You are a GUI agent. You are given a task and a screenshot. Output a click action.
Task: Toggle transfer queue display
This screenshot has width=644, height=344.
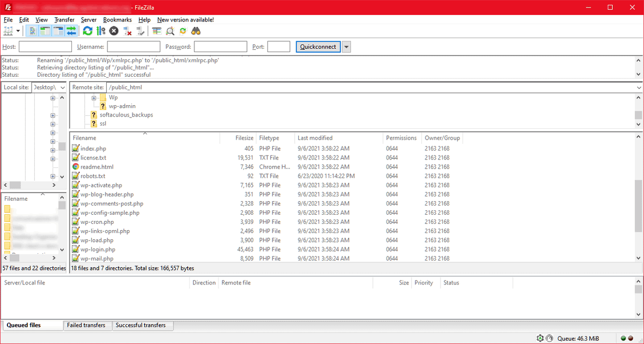(71, 31)
